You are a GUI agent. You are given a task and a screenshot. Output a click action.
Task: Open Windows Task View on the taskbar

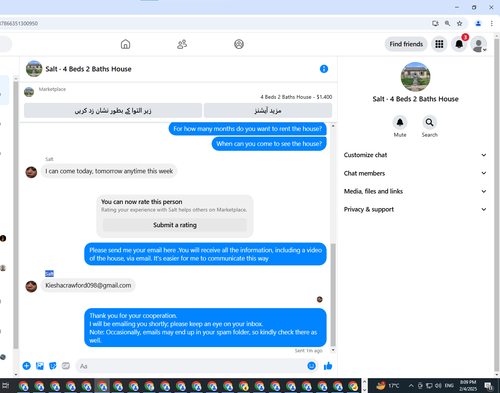coord(6,386)
